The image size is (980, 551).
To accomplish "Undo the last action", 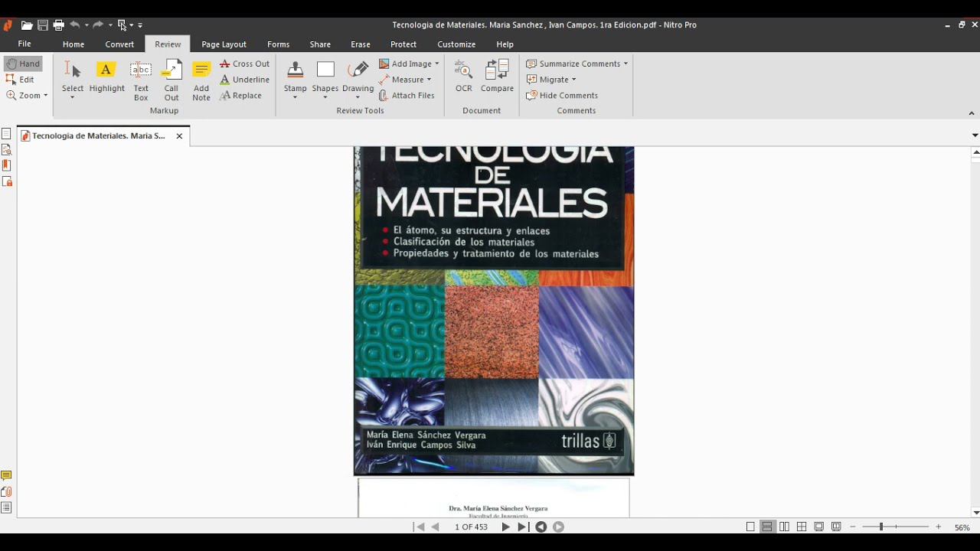I will coord(75,25).
